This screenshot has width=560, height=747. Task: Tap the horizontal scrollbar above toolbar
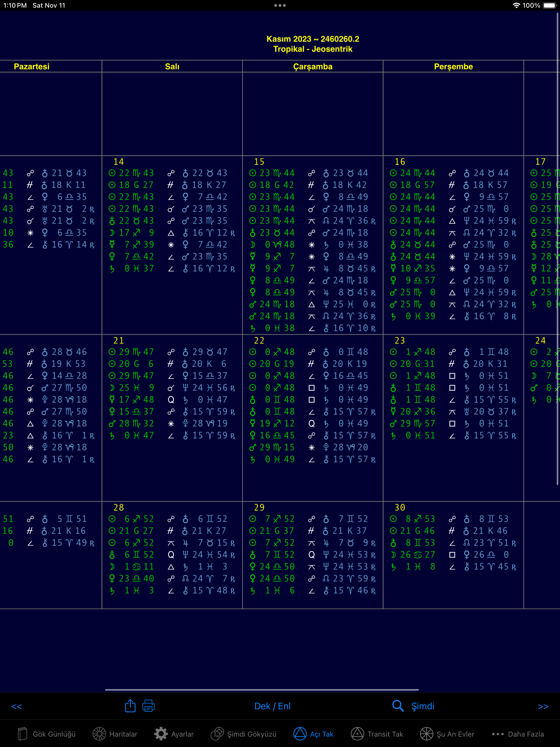point(262,690)
